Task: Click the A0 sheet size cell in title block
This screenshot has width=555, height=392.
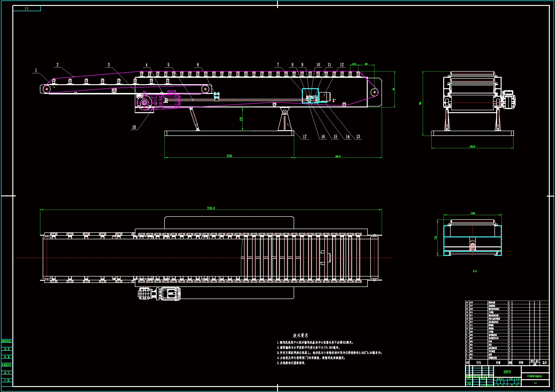Action: (x=535, y=383)
